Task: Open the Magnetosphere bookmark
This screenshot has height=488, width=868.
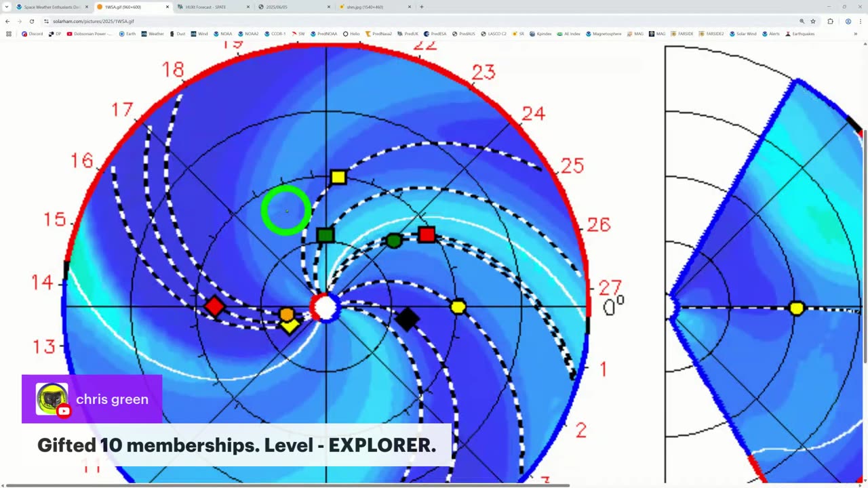Action: point(604,33)
